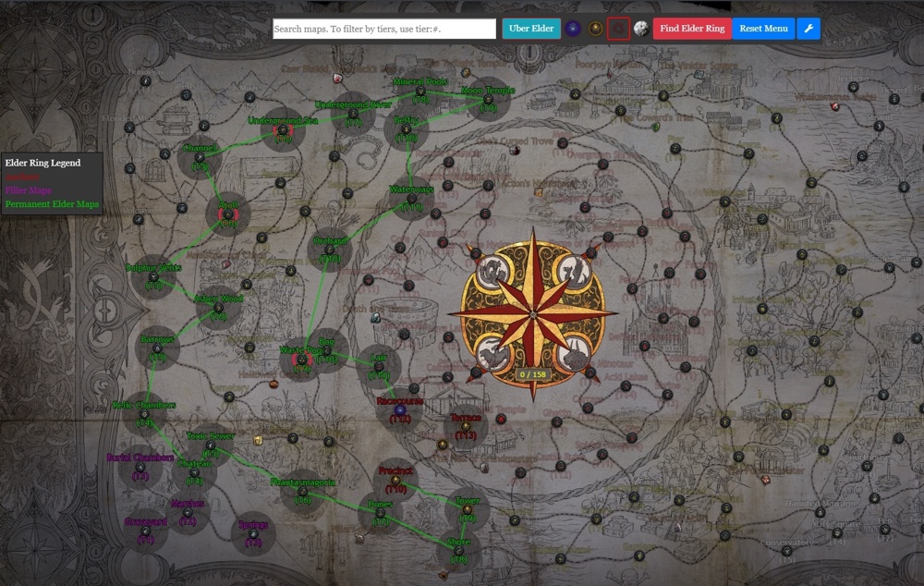The width and height of the screenshot is (924, 586).
Task: Click the Find Elder Ring button
Action: coord(692,29)
